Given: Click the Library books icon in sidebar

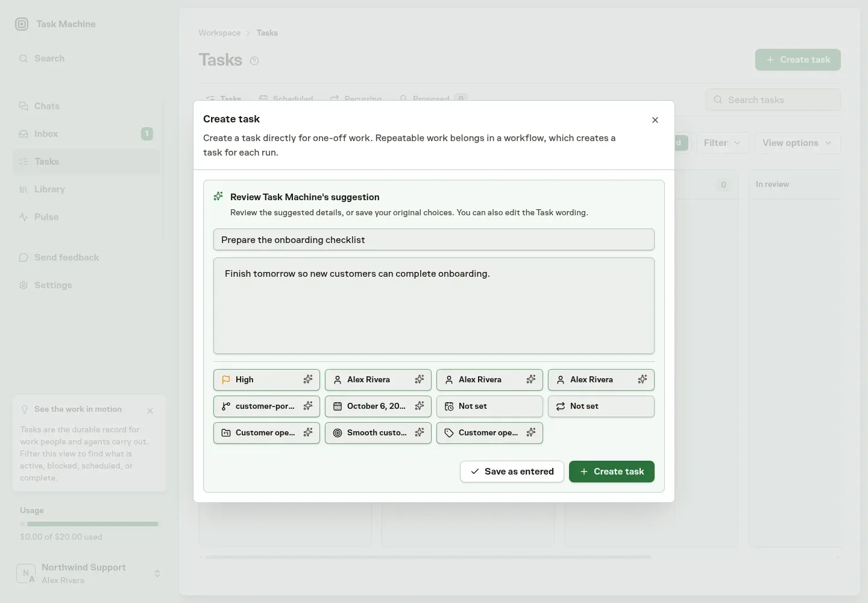Looking at the screenshot, I should click(24, 189).
